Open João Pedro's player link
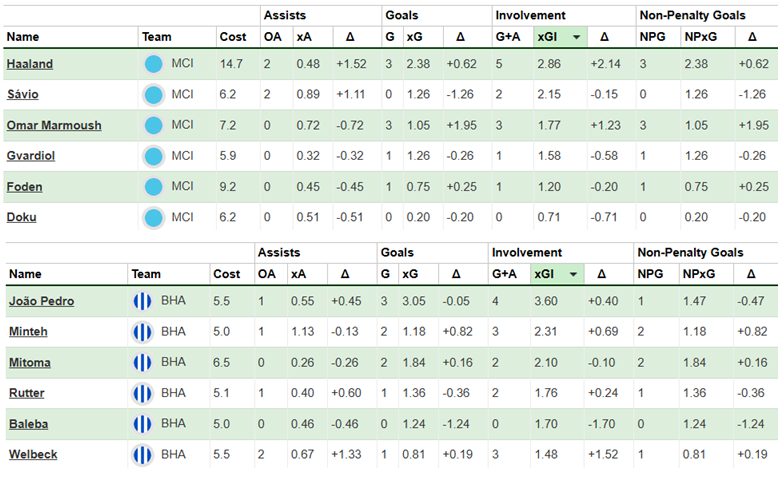Image resolution: width=782 pixels, height=477 pixels. tap(40, 301)
